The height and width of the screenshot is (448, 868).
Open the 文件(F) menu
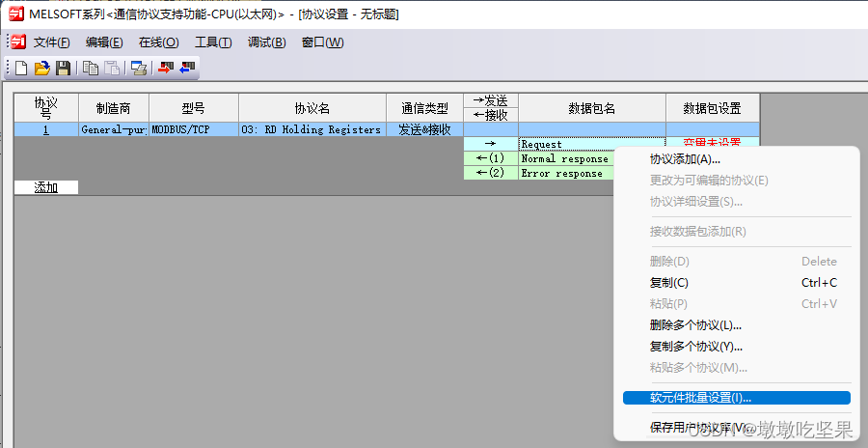[52, 42]
